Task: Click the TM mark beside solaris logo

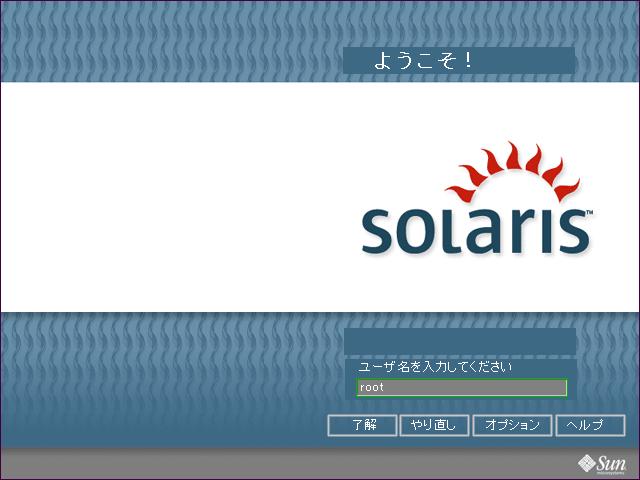Action: tap(590, 213)
